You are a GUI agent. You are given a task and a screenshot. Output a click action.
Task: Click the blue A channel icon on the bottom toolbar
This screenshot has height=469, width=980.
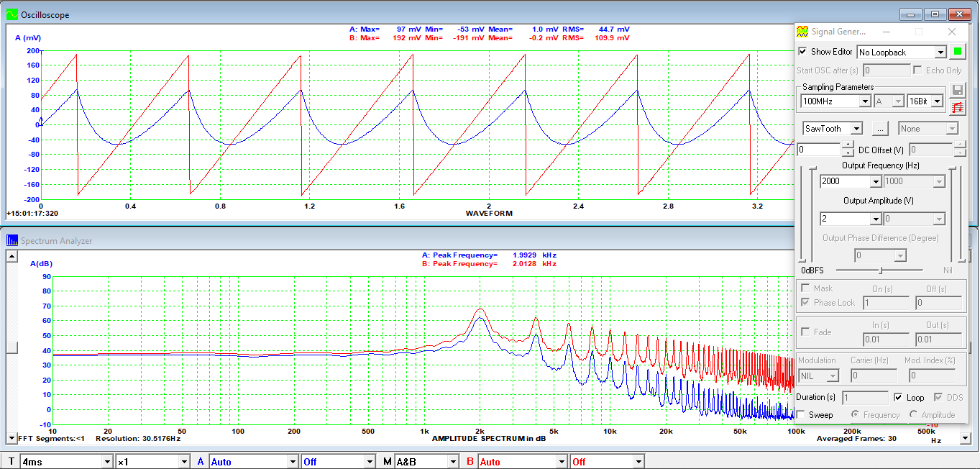click(x=200, y=460)
